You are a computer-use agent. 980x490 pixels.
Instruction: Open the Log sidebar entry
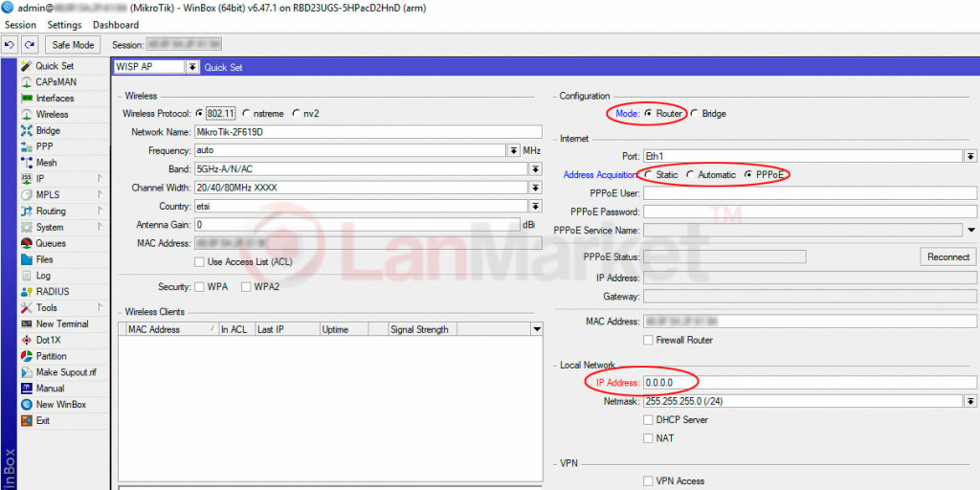[43, 276]
